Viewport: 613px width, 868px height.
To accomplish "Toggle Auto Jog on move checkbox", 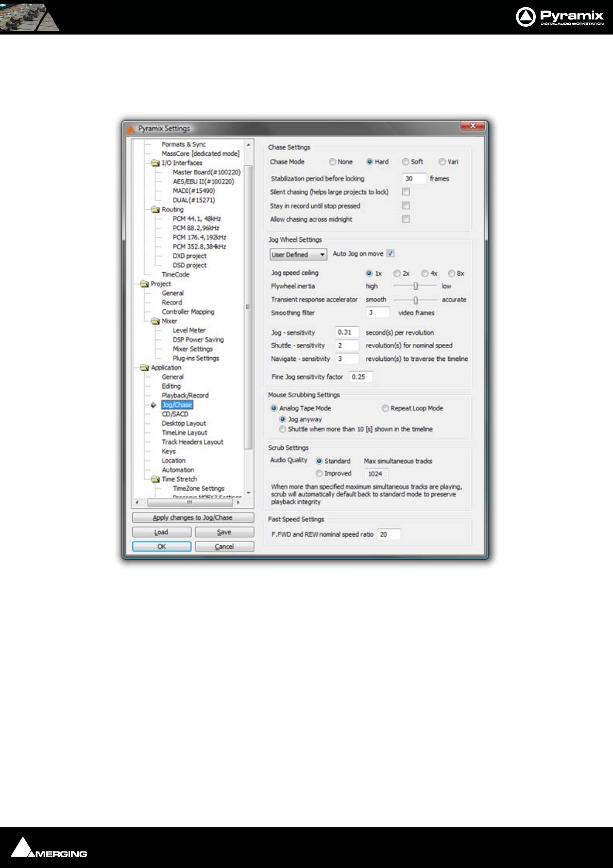I will pos(390,254).
